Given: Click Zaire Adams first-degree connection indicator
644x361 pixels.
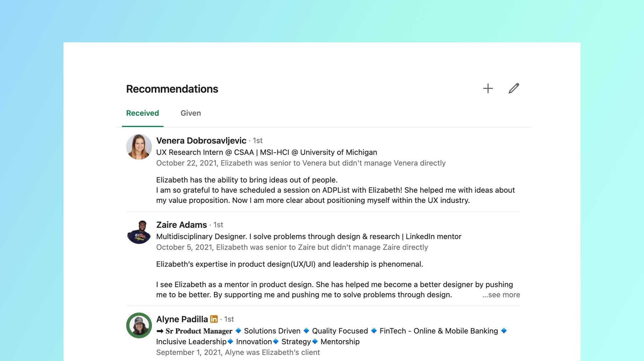Looking at the screenshot, I should click(218, 225).
